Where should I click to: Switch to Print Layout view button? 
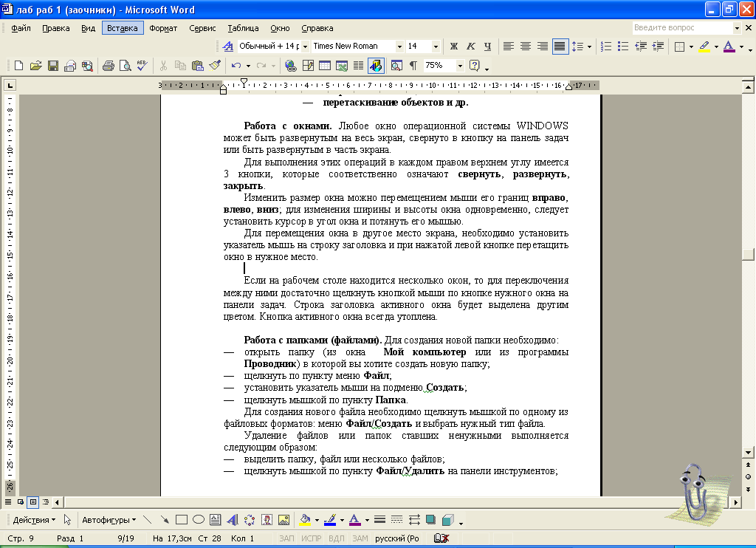click(x=32, y=502)
